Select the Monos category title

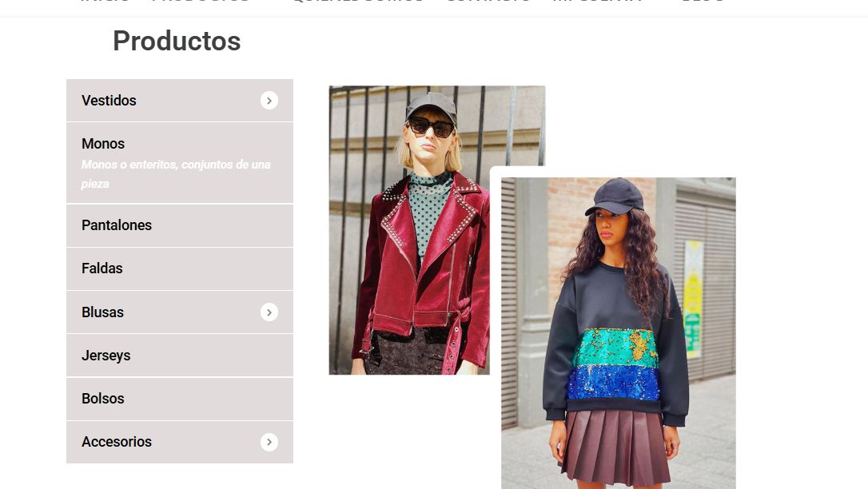pos(103,144)
